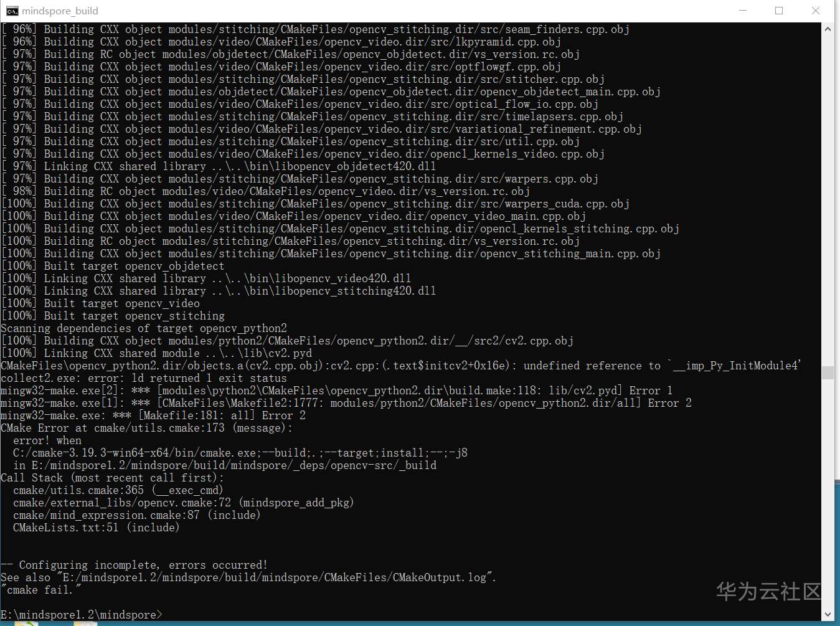Click the cmake.exe --build command line

[x=240, y=453]
